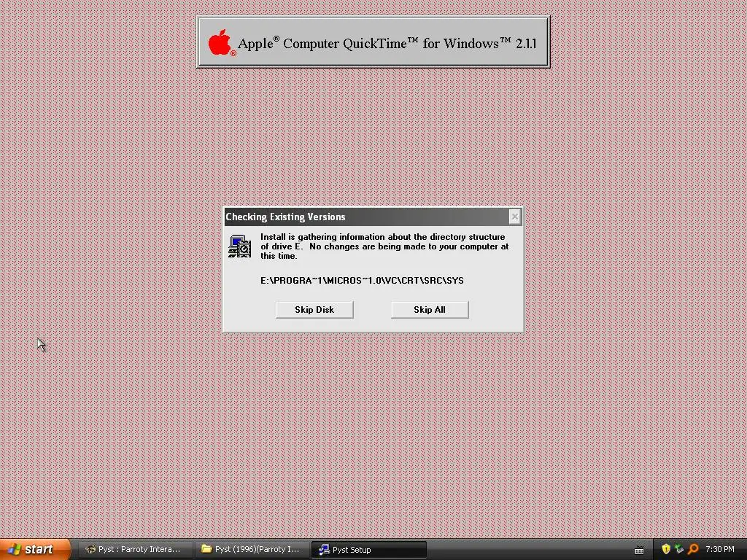
Task: Open the Windows start menu
Action: click(35, 549)
